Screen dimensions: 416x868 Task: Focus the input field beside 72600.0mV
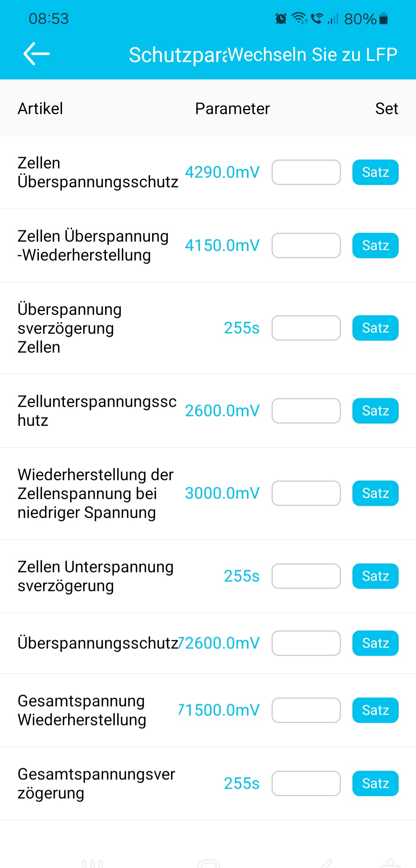306,643
